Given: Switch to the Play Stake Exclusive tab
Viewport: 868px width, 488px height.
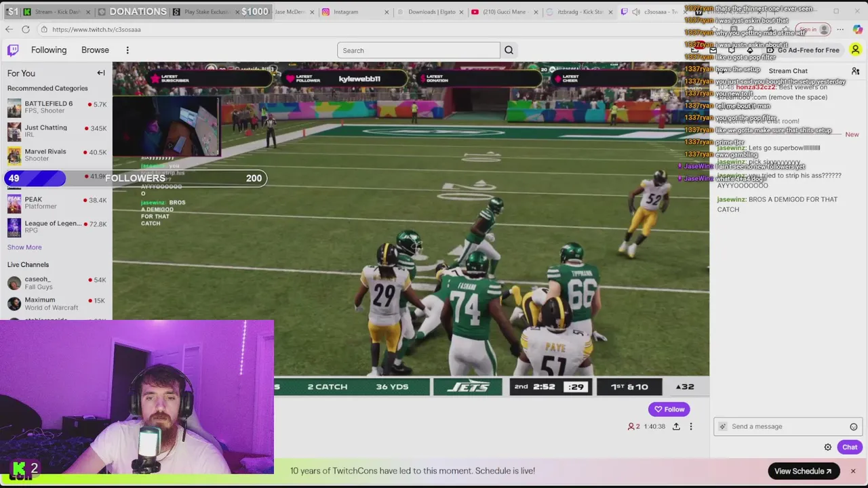Looking at the screenshot, I should point(206,12).
